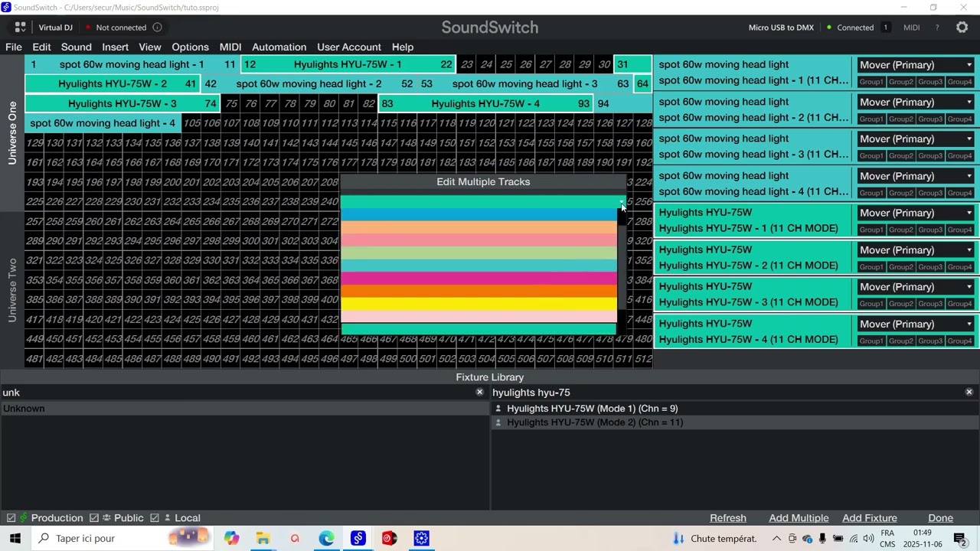Click Add Multiple fixtures

tap(799, 518)
